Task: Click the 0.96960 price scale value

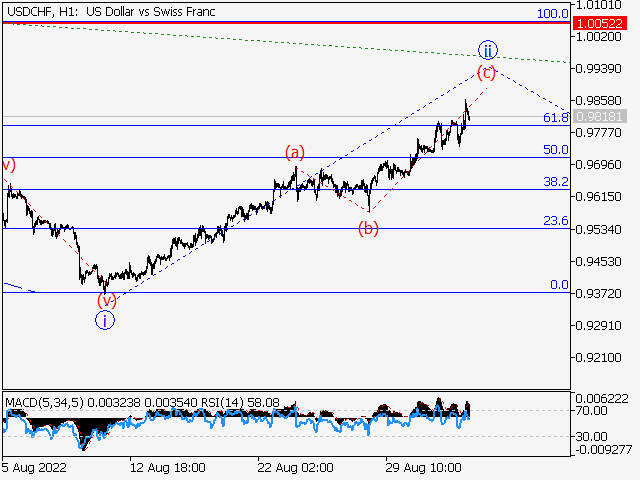Action: 598,165
